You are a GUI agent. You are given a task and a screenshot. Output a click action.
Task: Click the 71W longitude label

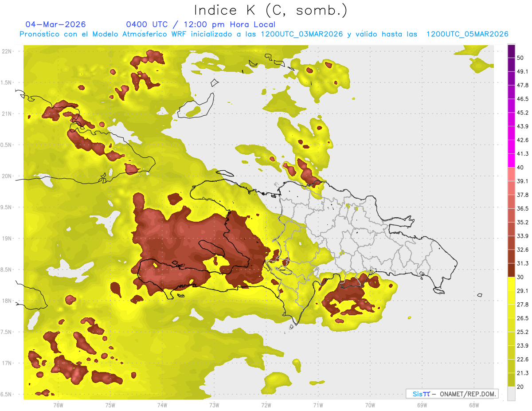click(x=318, y=405)
